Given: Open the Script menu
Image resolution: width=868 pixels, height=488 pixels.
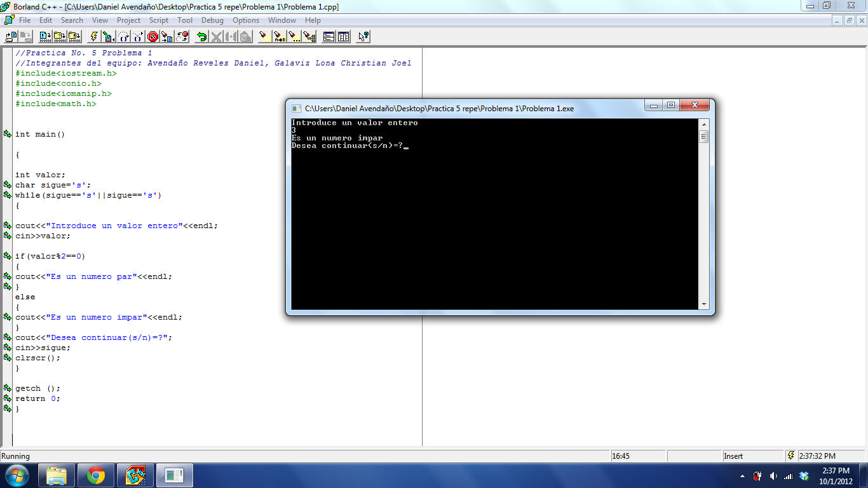Looking at the screenshot, I should [159, 20].
